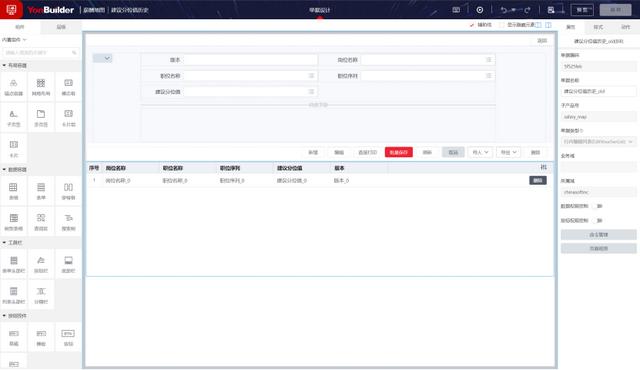Pick the bottom-bar component with the monitor-like icon
Image resolution: width=640 pixels, height=370 pixels.
click(68, 264)
